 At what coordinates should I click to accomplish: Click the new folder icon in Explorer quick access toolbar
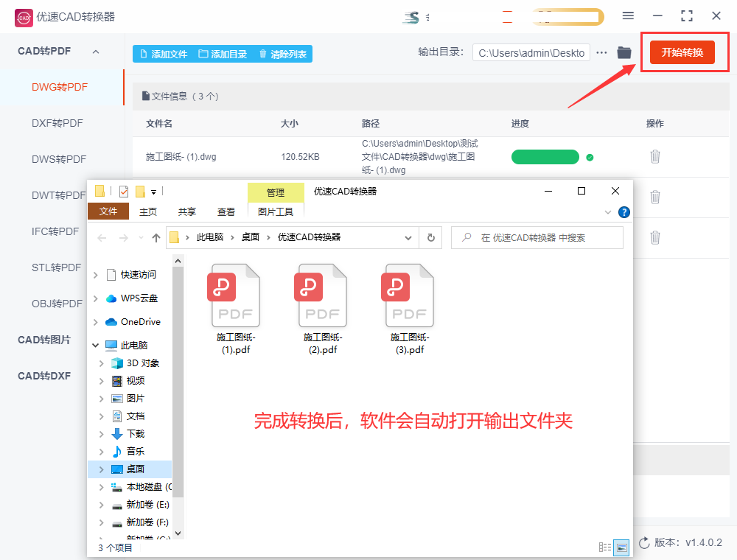click(x=140, y=191)
